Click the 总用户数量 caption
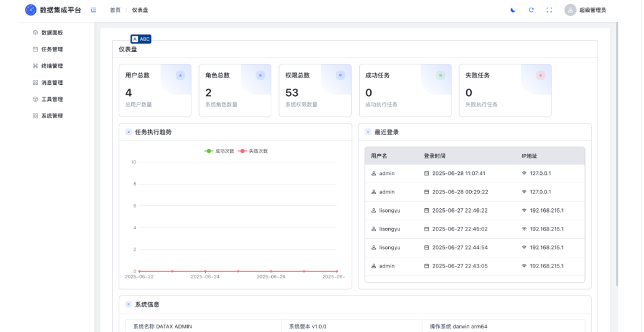 (x=138, y=104)
